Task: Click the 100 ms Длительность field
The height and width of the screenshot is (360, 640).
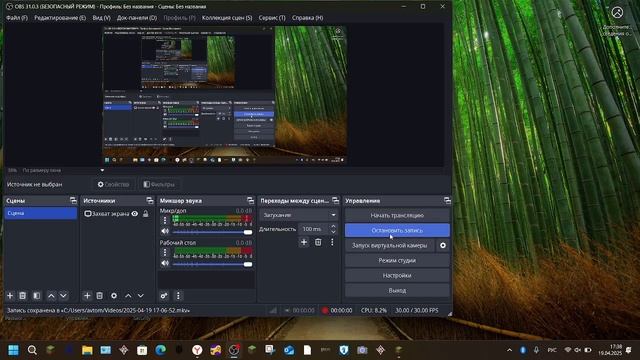Action: tap(313, 229)
